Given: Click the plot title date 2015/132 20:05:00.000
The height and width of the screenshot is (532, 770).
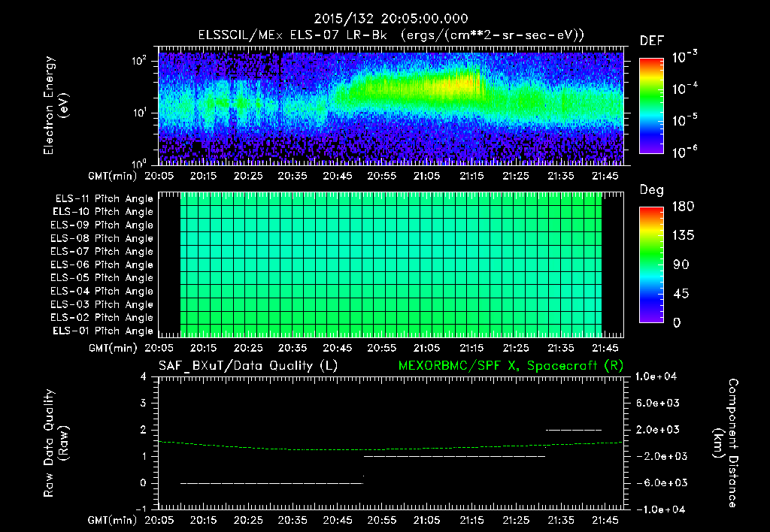Looking at the screenshot, I should point(391,19).
